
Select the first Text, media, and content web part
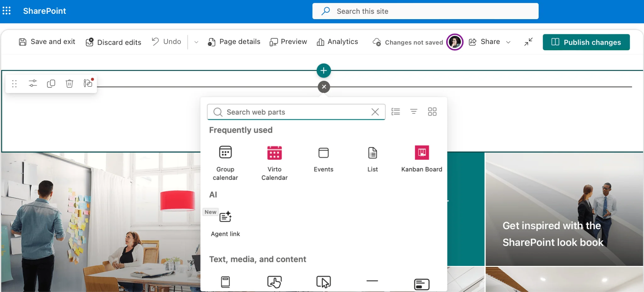pyautogui.click(x=225, y=282)
